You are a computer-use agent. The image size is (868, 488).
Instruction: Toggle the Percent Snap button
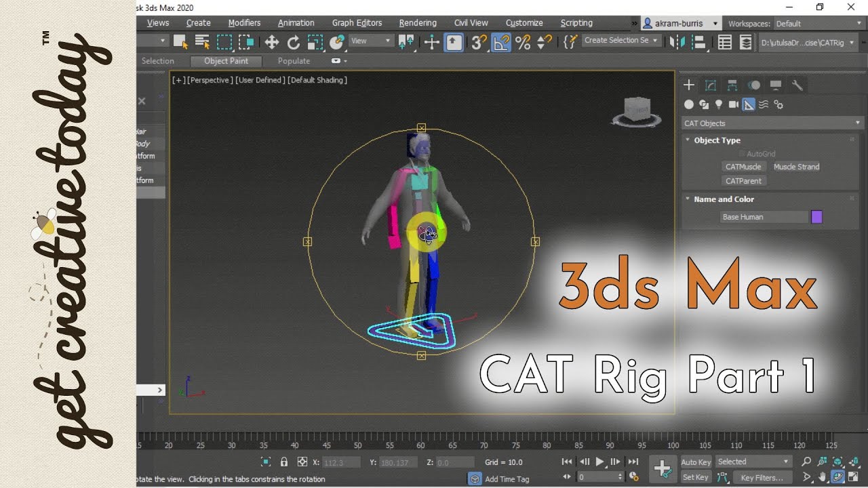point(523,42)
